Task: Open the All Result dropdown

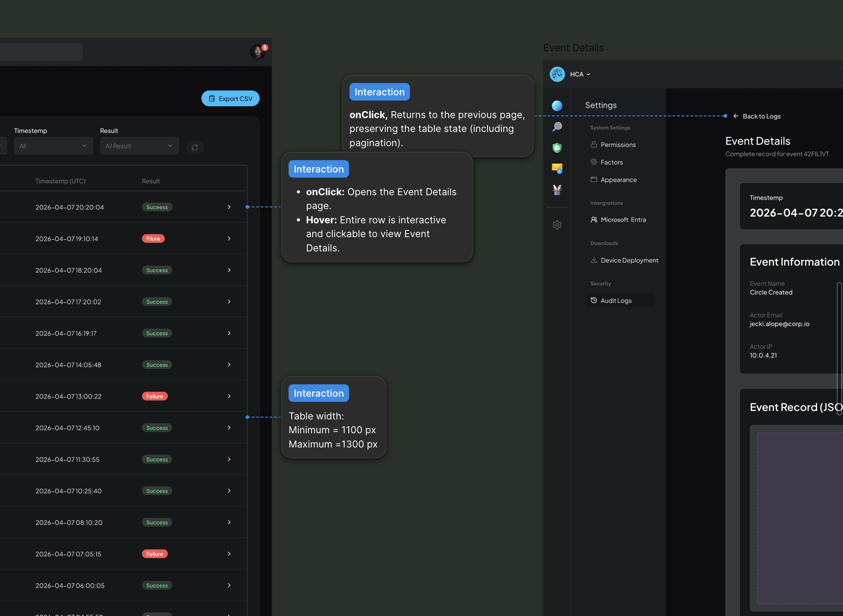Action: coord(139,146)
